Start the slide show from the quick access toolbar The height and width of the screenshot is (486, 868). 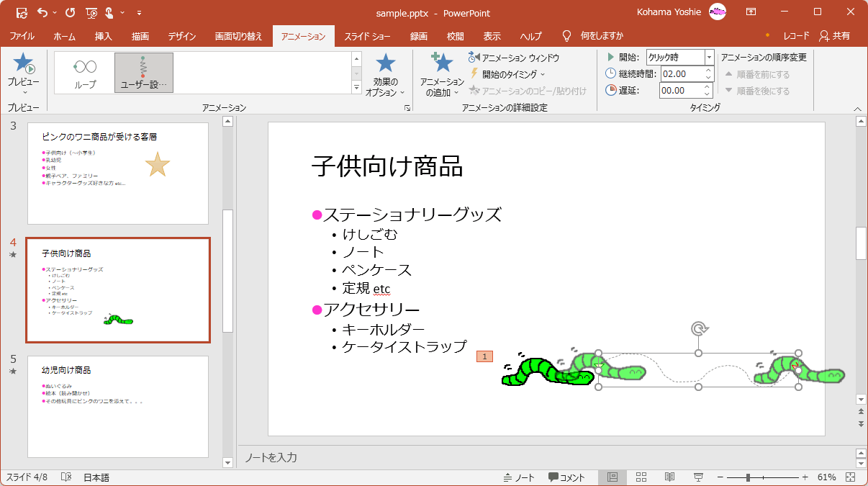91,12
